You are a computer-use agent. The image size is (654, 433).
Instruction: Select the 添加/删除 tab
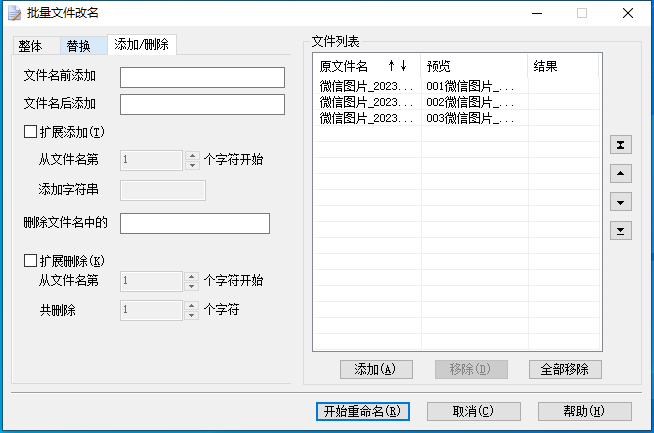142,45
